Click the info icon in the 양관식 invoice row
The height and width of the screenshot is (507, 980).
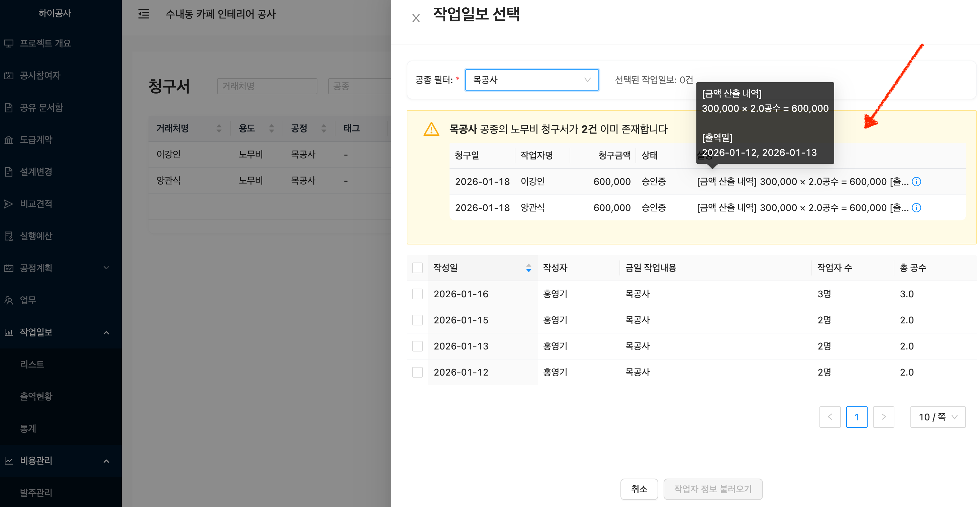point(916,208)
